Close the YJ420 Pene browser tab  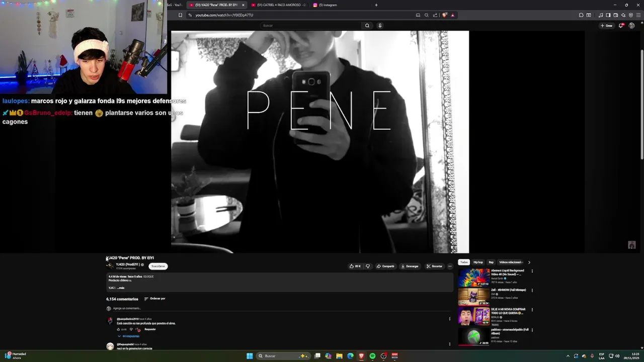[243, 5]
